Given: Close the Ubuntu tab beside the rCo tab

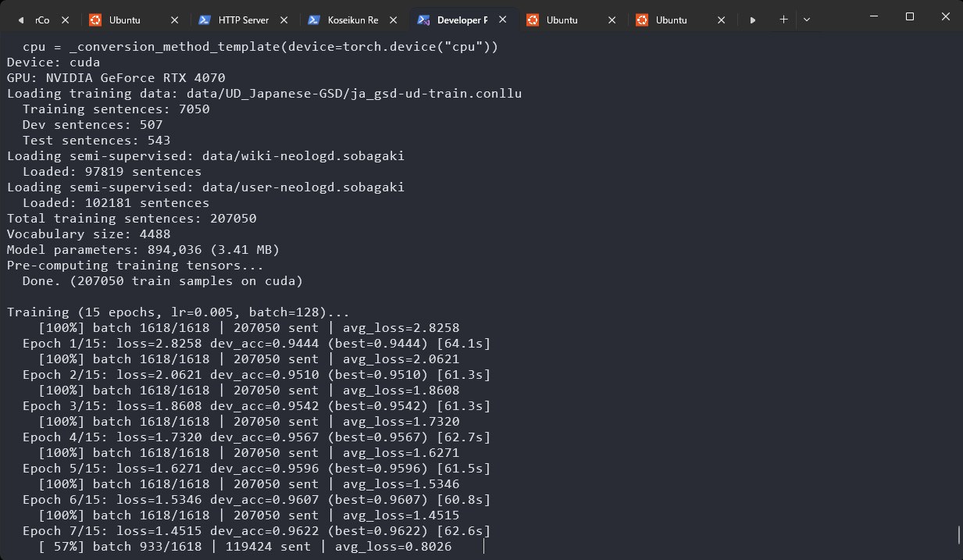Looking at the screenshot, I should [x=174, y=20].
